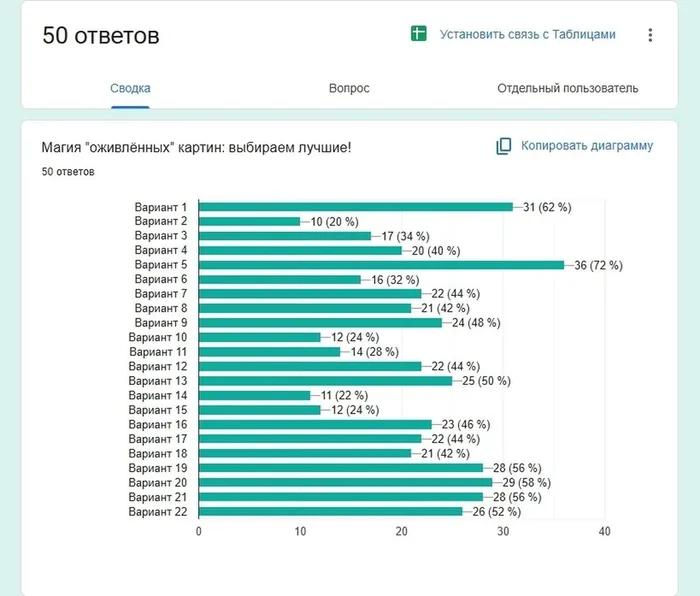Image resolution: width=700 pixels, height=596 pixels.
Task: Click the Вариант 9 axis label
Action: pyautogui.click(x=161, y=323)
